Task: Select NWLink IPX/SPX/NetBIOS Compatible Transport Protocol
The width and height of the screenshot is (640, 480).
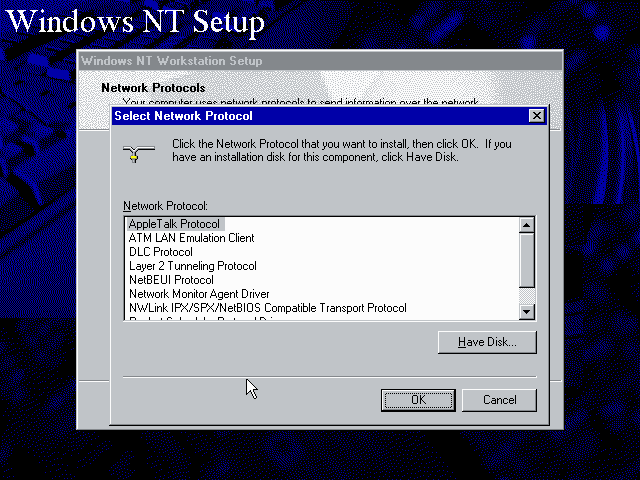Action: click(267, 308)
